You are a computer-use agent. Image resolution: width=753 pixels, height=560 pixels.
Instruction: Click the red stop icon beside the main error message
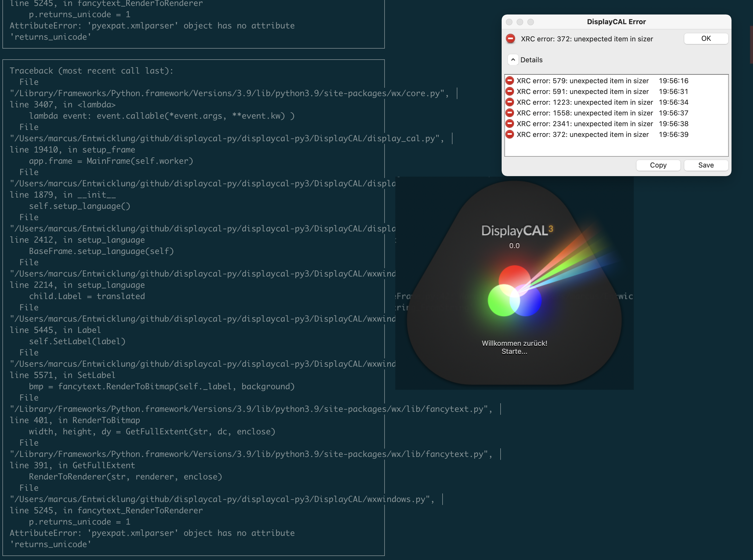coord(511,39)
